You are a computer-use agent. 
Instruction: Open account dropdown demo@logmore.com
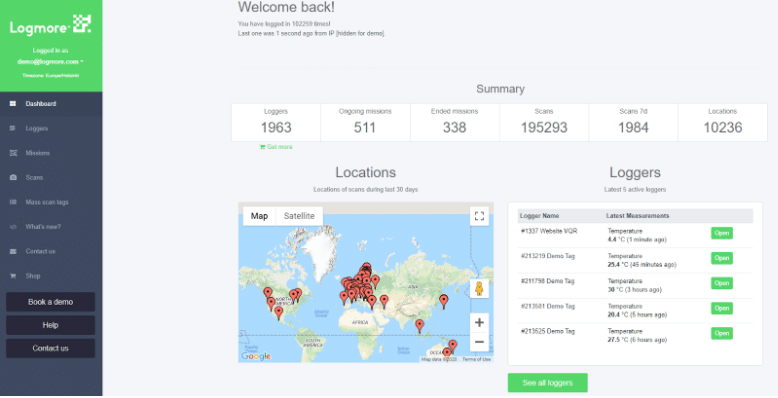[50, 62]
